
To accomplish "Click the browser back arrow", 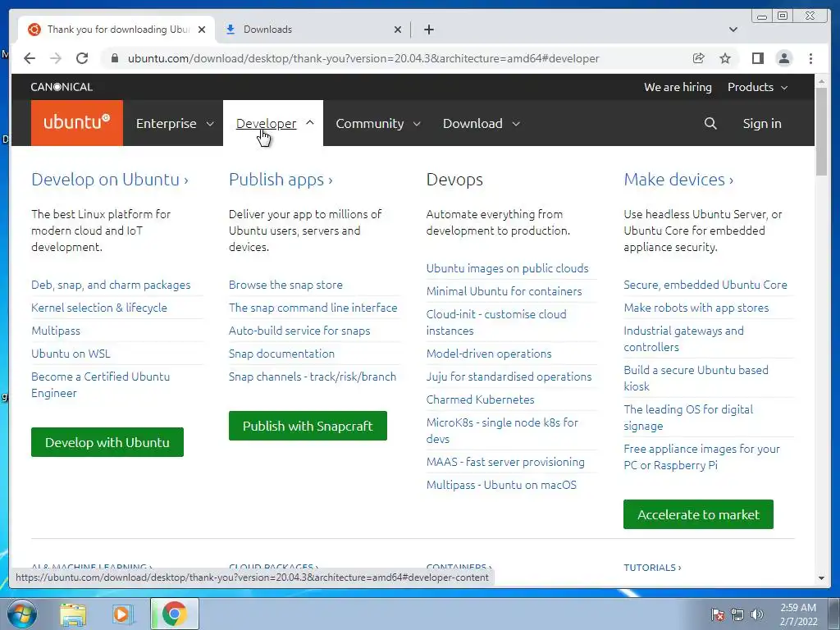I will 30,58.
